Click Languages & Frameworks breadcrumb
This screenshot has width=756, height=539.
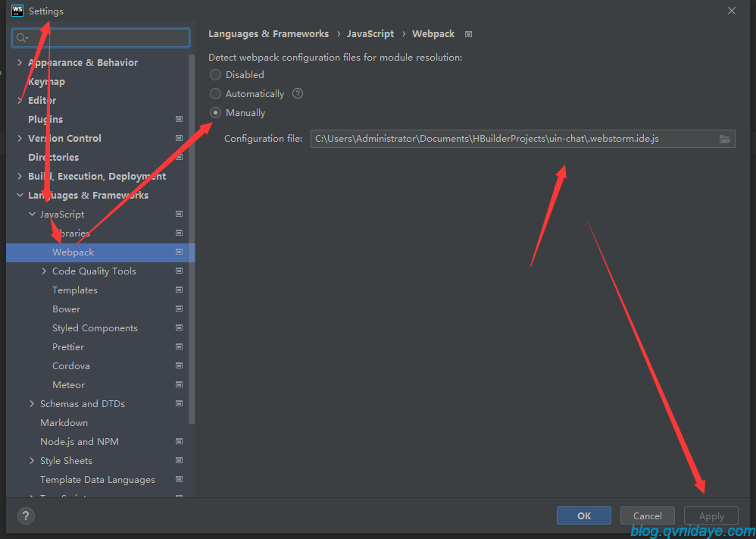pyautogui.click(x=269, y=34)
